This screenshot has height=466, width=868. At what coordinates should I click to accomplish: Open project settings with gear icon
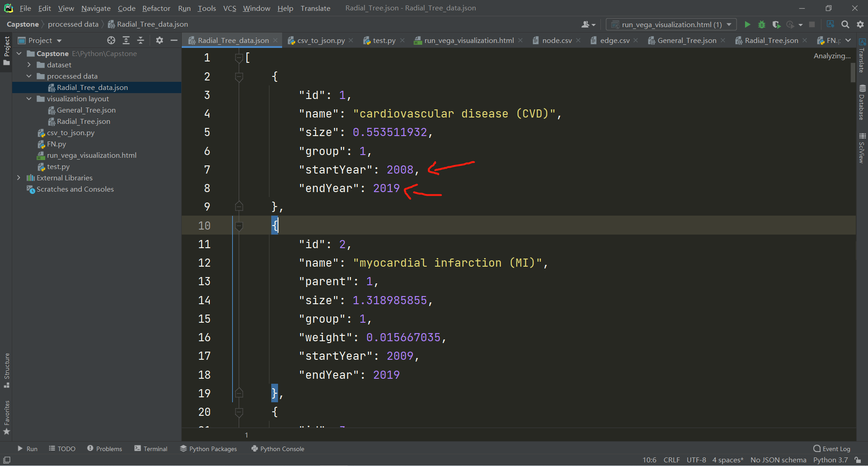[860, 25]
